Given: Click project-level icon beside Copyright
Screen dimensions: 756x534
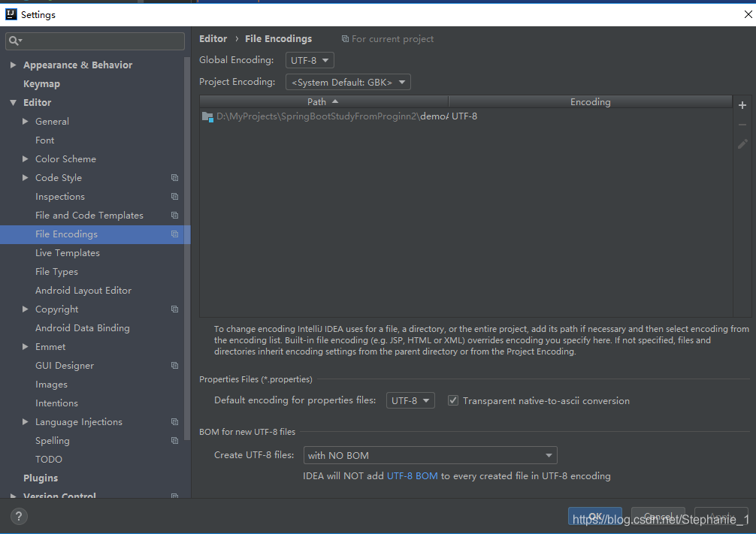Looking at the screenshot, I should coord(174,309).
